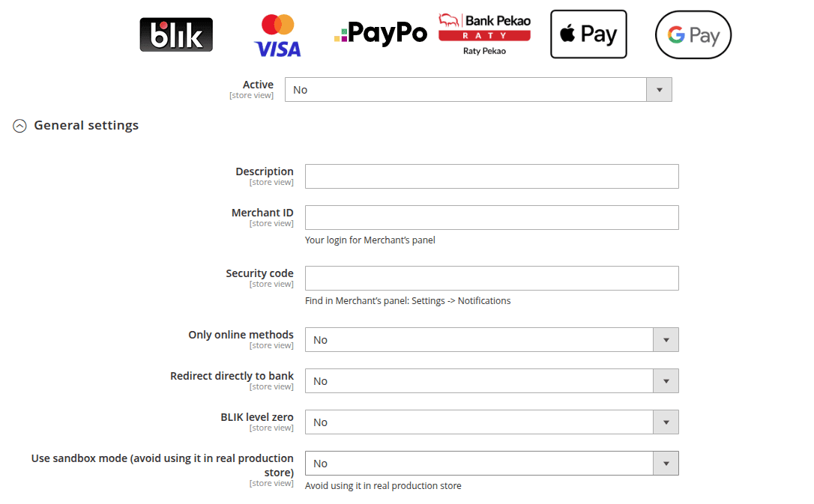Open the Only online methods dropdown

tap(479, 340)
